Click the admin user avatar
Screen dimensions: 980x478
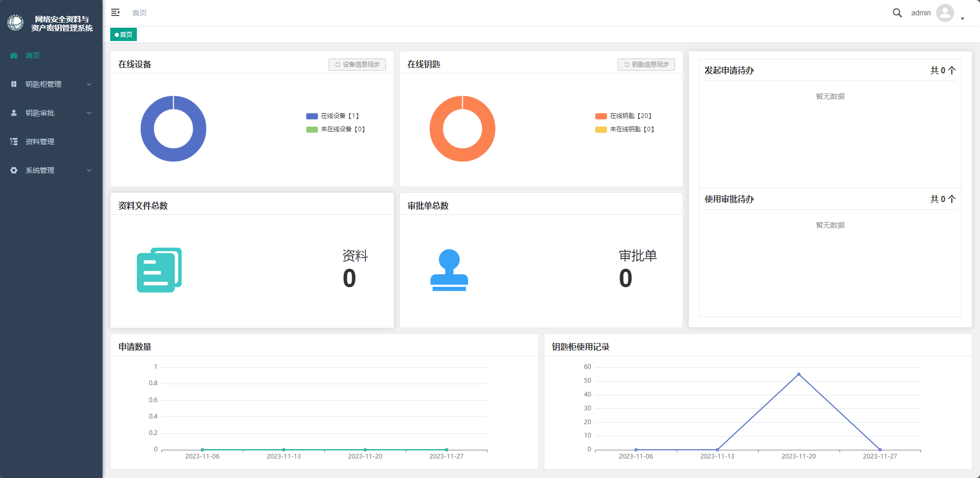click(945, 13)
